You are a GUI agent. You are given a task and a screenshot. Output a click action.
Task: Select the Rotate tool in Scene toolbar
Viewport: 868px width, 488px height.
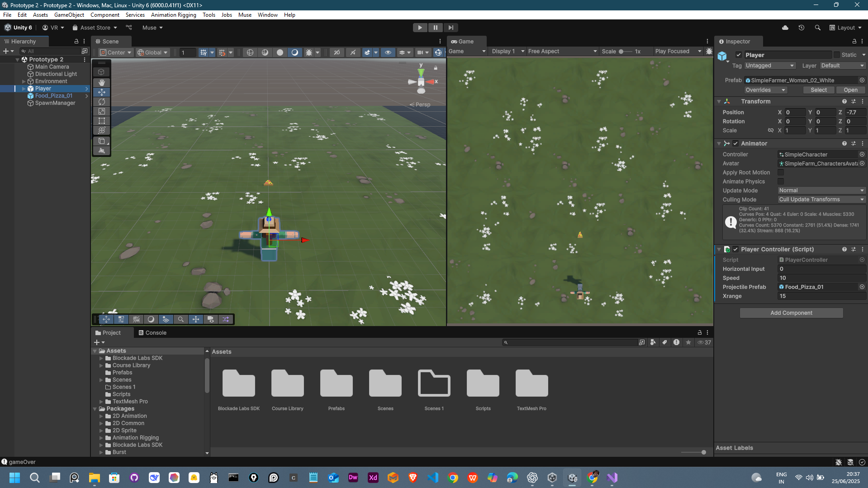click(x=102, y=102)
